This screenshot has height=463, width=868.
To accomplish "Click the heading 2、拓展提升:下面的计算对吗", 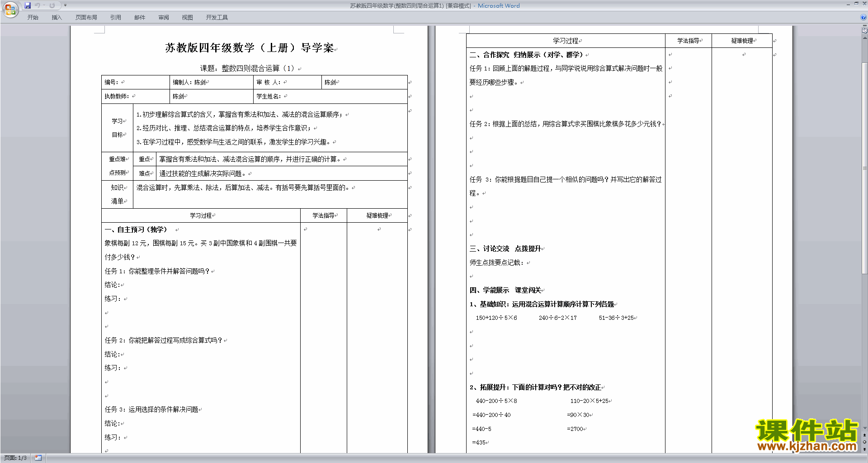I will tap(535, 388).
